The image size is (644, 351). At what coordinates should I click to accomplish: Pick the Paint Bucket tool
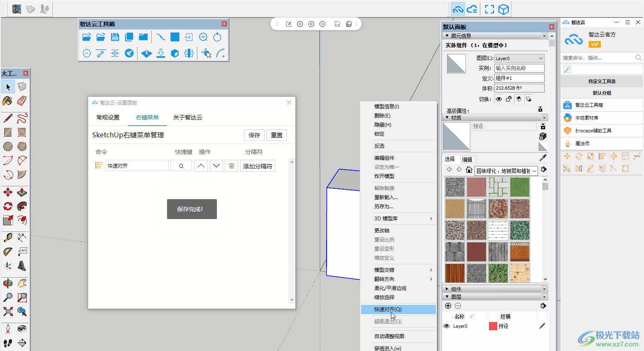pyautogui.click(x=8, y=101)
